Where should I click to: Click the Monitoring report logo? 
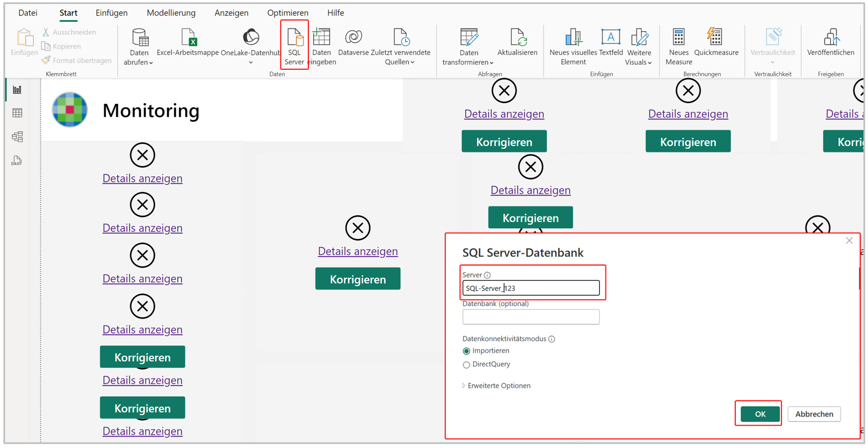pyautogui.click(x=70, y=110)
